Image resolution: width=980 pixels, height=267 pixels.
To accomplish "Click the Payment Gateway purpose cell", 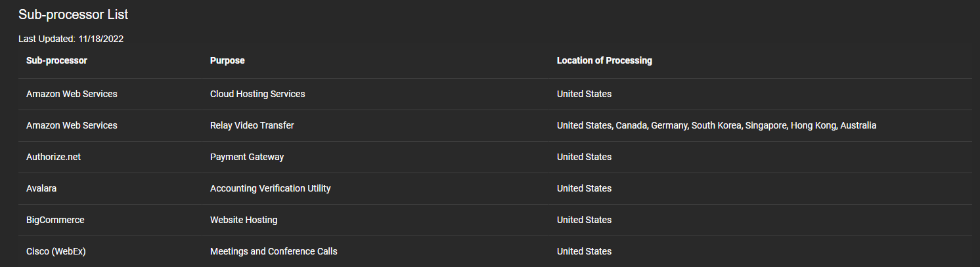I will click(247, 157).
